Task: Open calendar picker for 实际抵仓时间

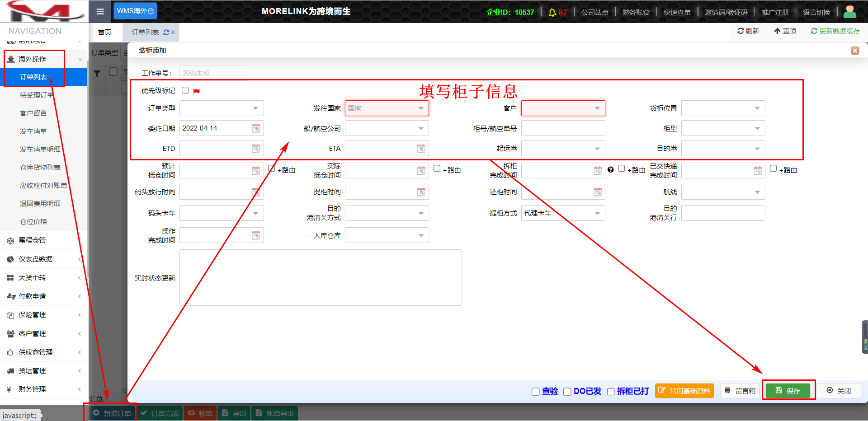Action: [x=421, y=171]
